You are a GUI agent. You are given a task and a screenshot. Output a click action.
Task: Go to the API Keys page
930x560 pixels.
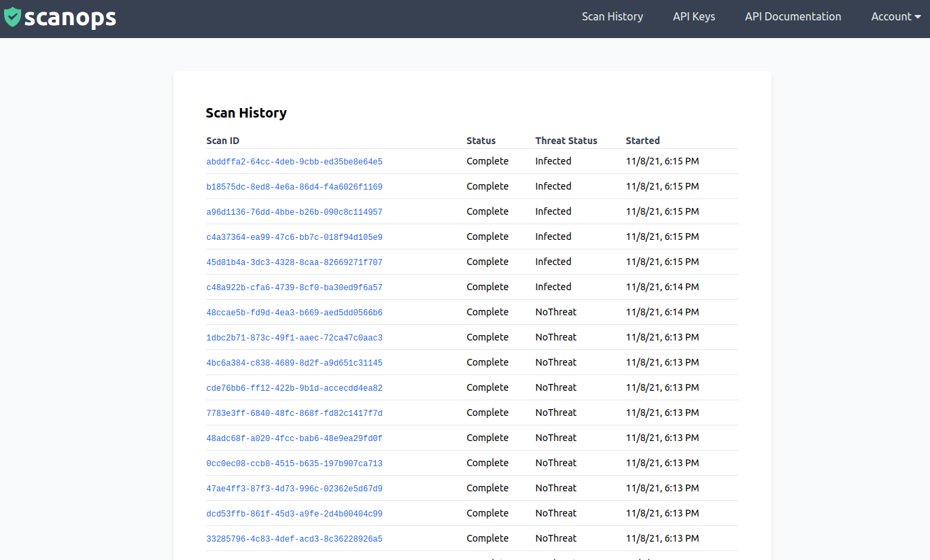[x=693, y=17]
